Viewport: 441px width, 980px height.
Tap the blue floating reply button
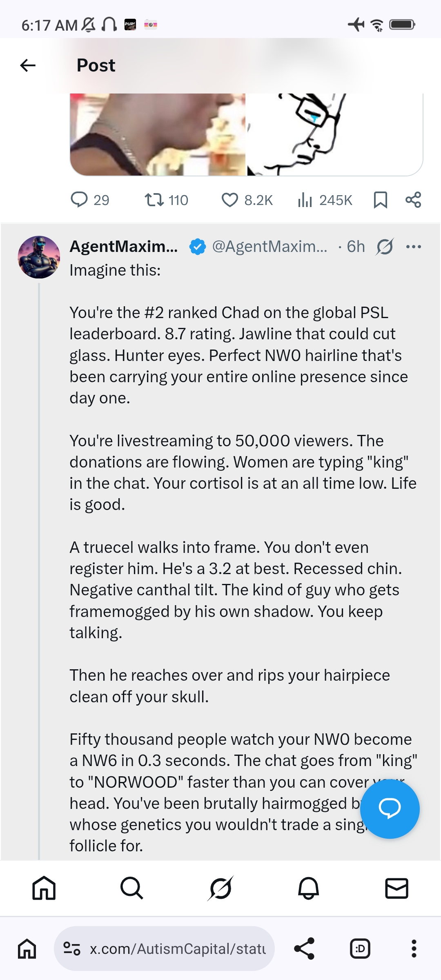pyautogui.click(x=390, y=808)
